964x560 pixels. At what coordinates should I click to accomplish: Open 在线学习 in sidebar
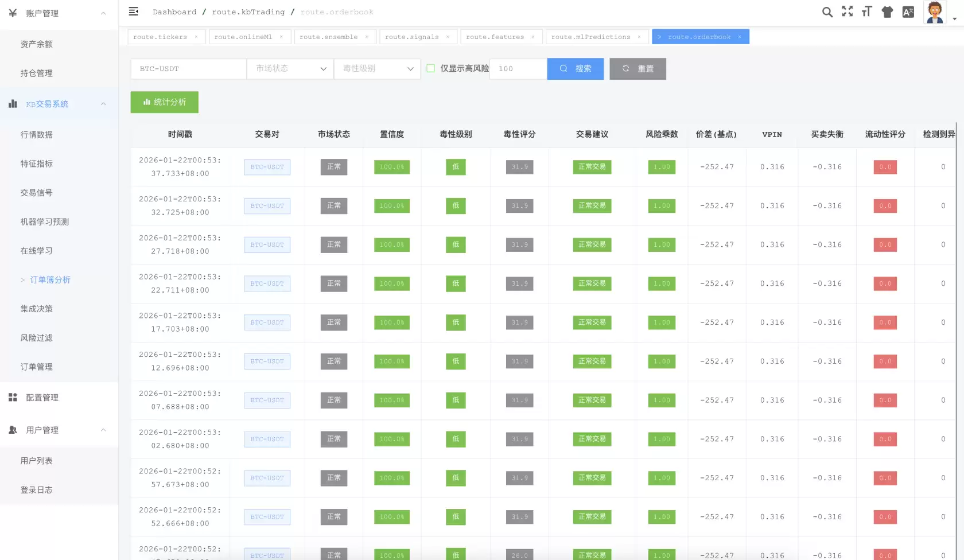pos(59,251)
